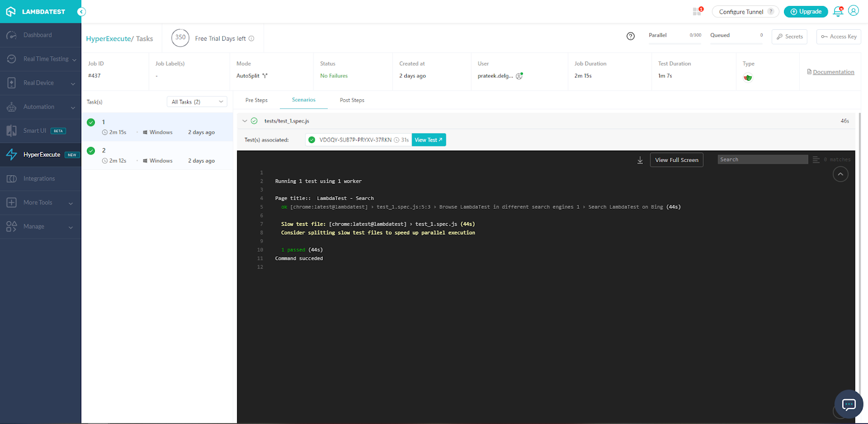
Task: Click the info icon beside Free Trial Days
Action: (x=251, y=38)
